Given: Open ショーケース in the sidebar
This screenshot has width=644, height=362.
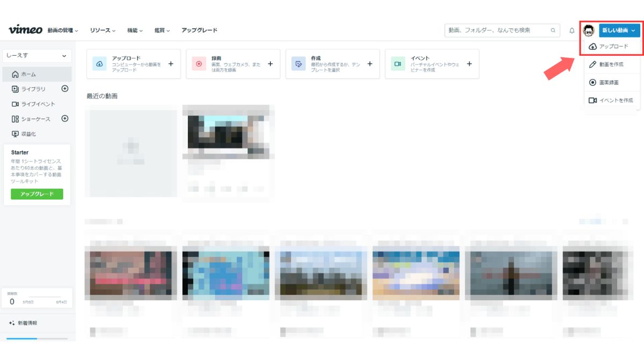Looking at the screenshot, I should click(32, 119).
